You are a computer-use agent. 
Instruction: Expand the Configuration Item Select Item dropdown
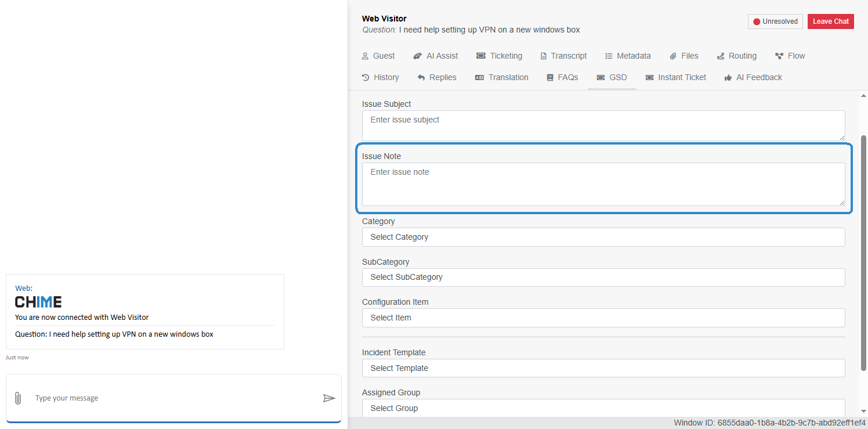[x=603, y=318]
